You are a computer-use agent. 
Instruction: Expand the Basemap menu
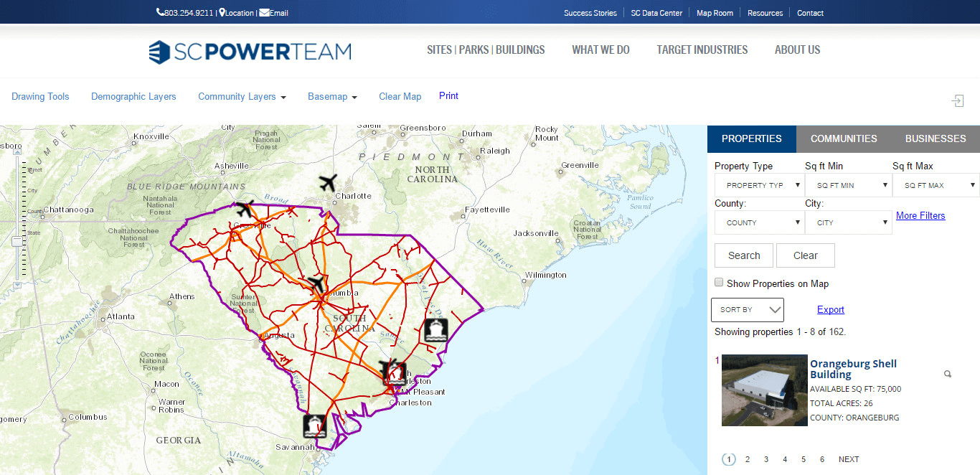click(x=332, y=97)
